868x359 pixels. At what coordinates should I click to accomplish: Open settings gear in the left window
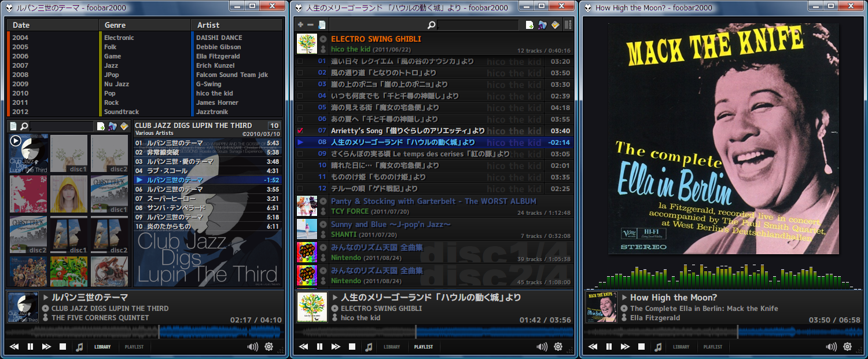pyautogui.click(x=269, y=347)
